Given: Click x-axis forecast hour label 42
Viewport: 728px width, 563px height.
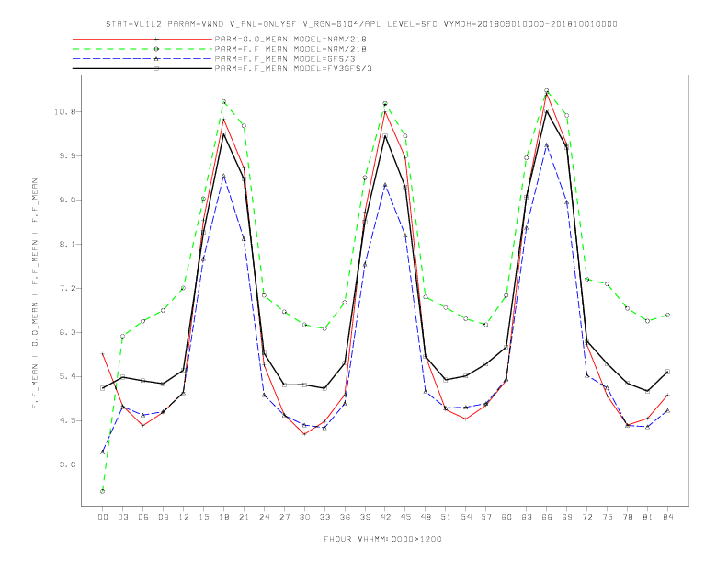Looking at the screenshot, I should [x=385, y=517].
